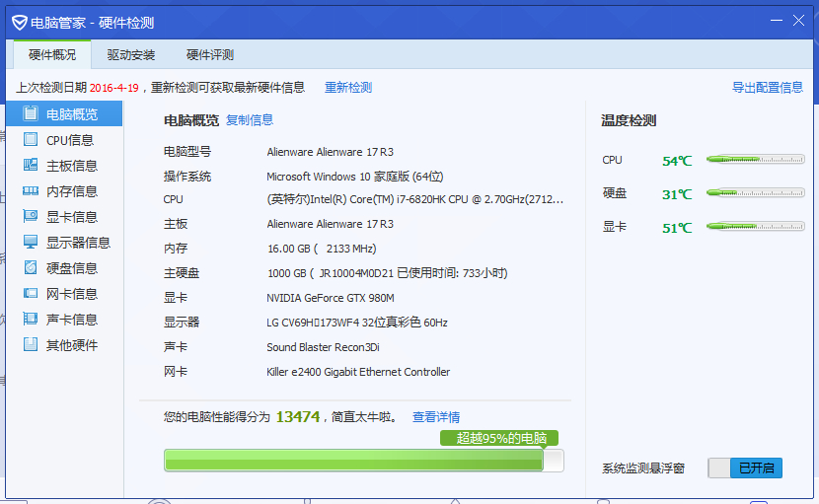Click NVIDIA GeForce GTX 980M text
This screenshot has height=504, width=819.
click(331, 298)
